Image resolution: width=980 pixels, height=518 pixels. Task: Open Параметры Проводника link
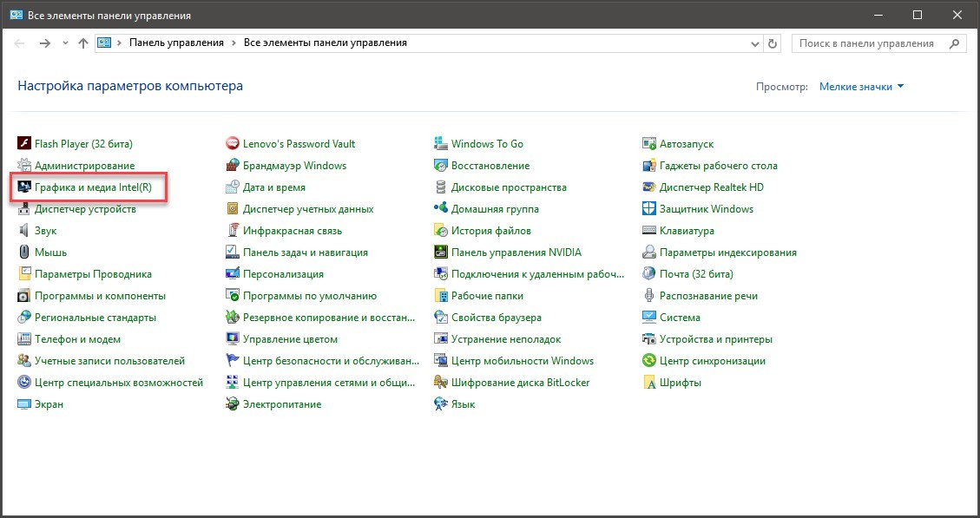[x=93, y=273]
